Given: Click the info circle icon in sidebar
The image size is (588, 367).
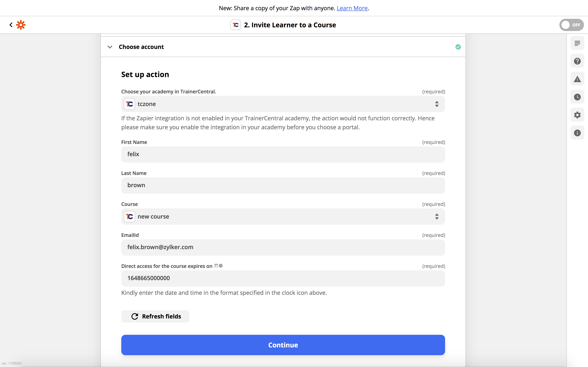Looking at the screenshot, I should [577, 133].
